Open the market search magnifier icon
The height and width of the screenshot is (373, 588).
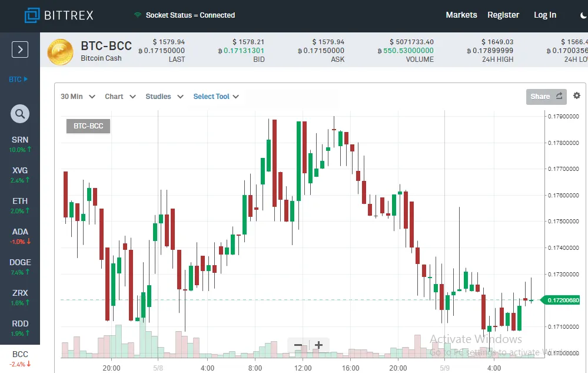coord(20,114)
